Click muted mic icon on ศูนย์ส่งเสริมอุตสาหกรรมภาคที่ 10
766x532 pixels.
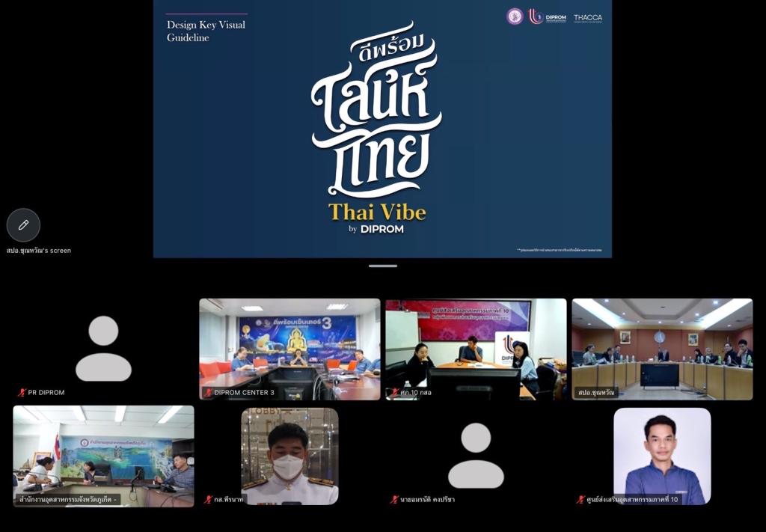[580, 499]
